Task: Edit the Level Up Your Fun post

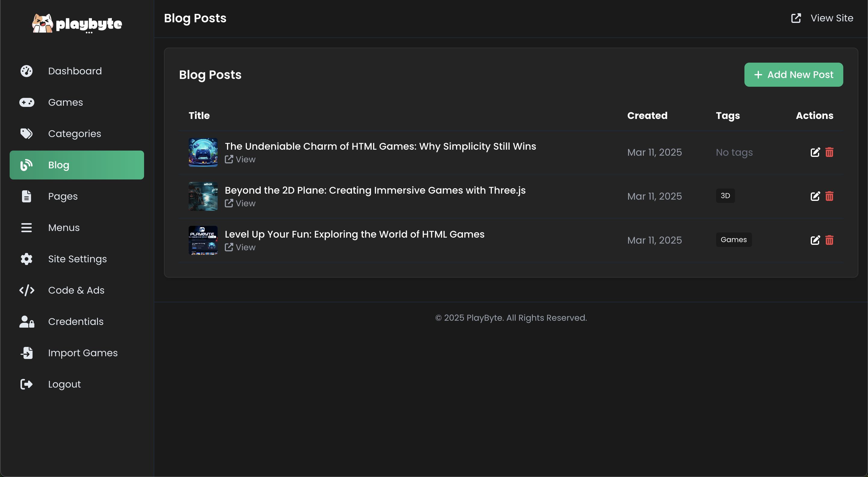Action: 815,240
